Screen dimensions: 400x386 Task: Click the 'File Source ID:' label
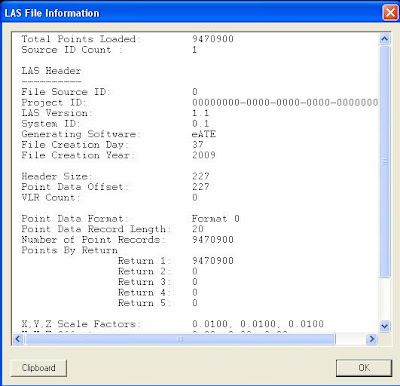(66, 92)
